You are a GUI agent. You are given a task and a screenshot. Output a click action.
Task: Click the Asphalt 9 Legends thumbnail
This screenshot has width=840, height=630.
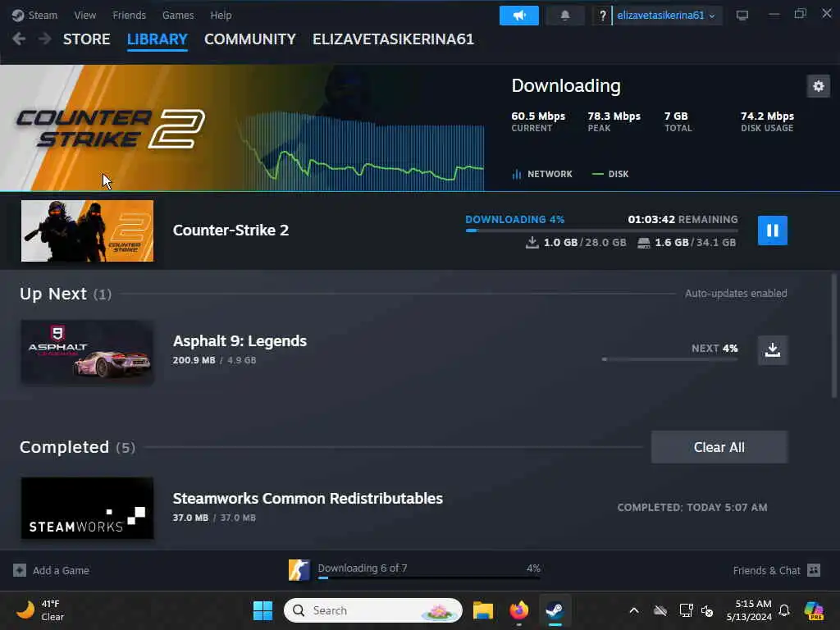tap(87, 351)
